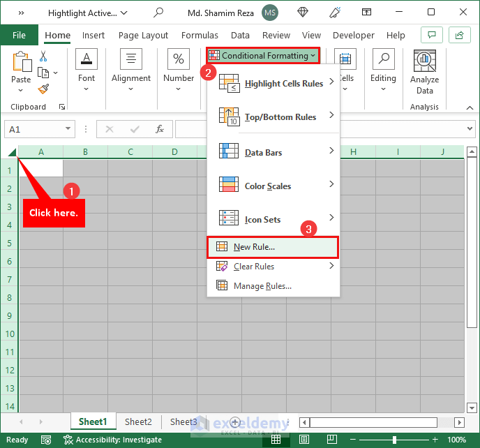480x448 pixels.
Task: Click the Insert Function fx icon
Action: tap(160, 129)
